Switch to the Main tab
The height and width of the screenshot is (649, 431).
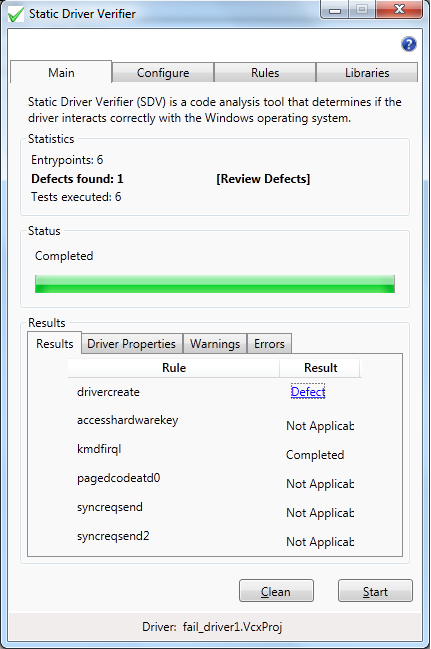point(61,72)
